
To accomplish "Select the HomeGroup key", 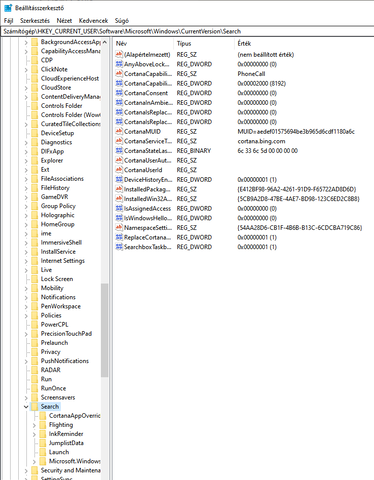I will tap(57, 224).
